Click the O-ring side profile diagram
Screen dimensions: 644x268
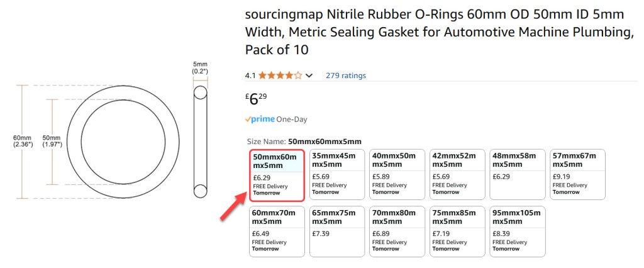point(200,142)
